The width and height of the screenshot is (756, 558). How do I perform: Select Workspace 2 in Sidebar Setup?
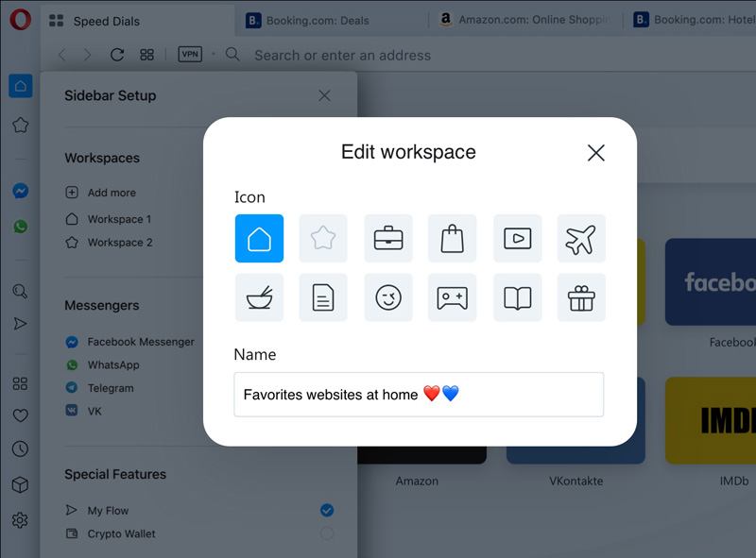click(109, 242)
